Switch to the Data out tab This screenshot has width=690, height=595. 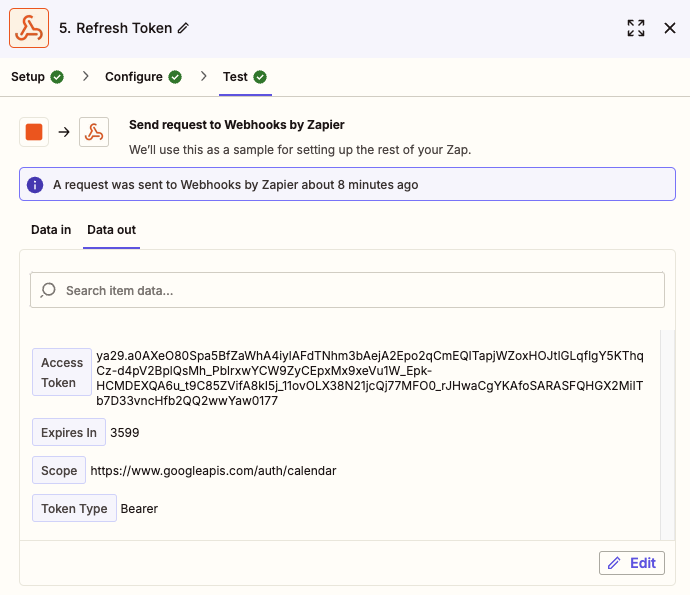pyautogui.click(x=111, y=230)
